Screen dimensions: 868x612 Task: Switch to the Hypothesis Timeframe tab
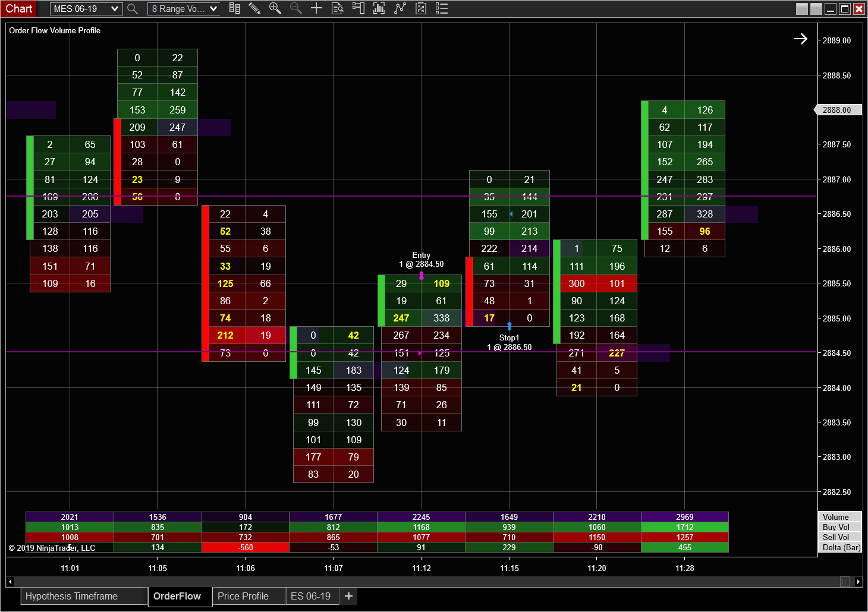(84, 596)
